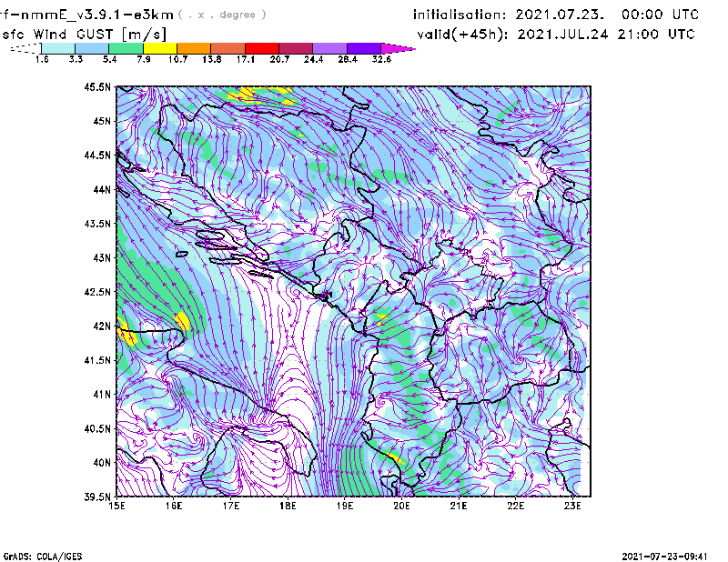
Task: Click the 23E longitude label
Action: [572, 506]
